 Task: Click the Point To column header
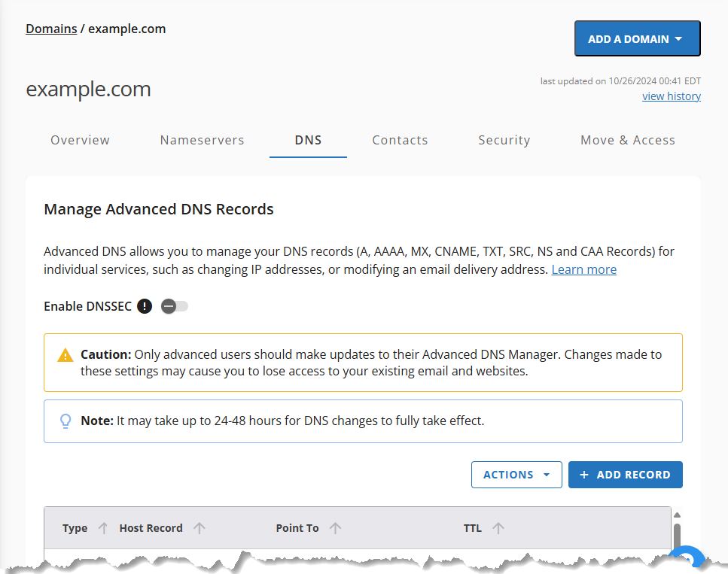(x=297, y=528)
